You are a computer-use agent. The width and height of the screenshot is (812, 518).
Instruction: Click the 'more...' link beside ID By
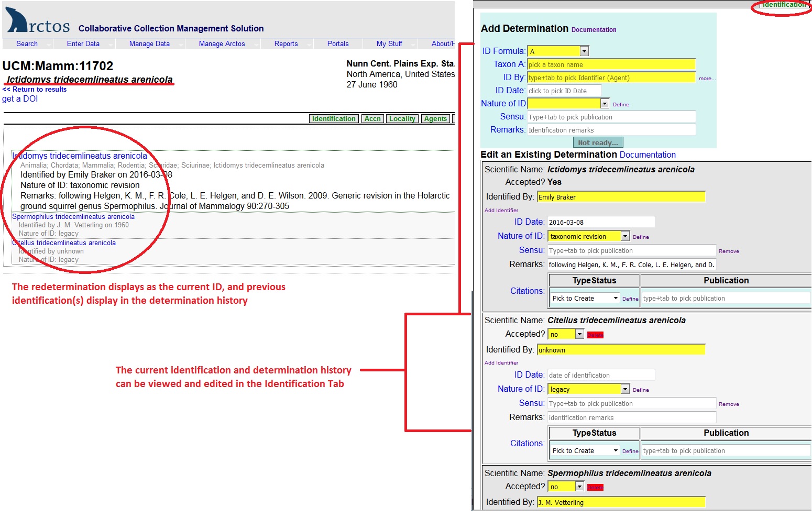707,79
